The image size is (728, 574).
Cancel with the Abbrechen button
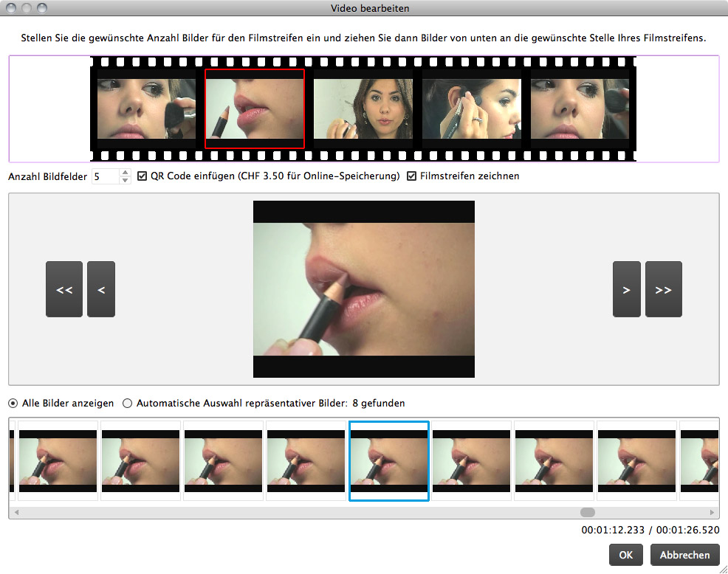point(685,555)
